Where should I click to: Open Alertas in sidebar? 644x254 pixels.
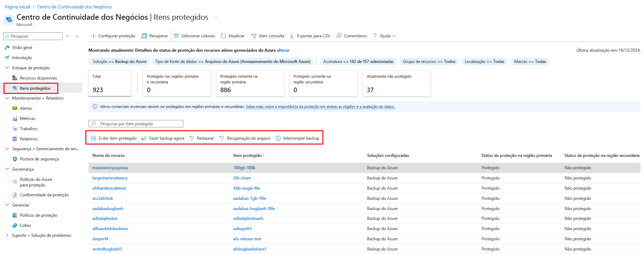tap(26, 108)
